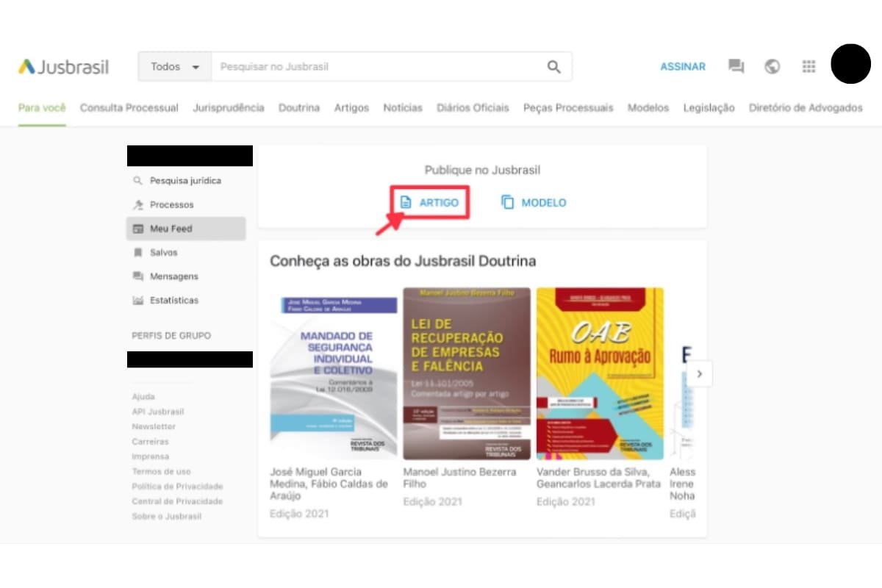Switch to the Jurisprudência tab
This screenshot has height=588, width=882.
coord(228,108)
